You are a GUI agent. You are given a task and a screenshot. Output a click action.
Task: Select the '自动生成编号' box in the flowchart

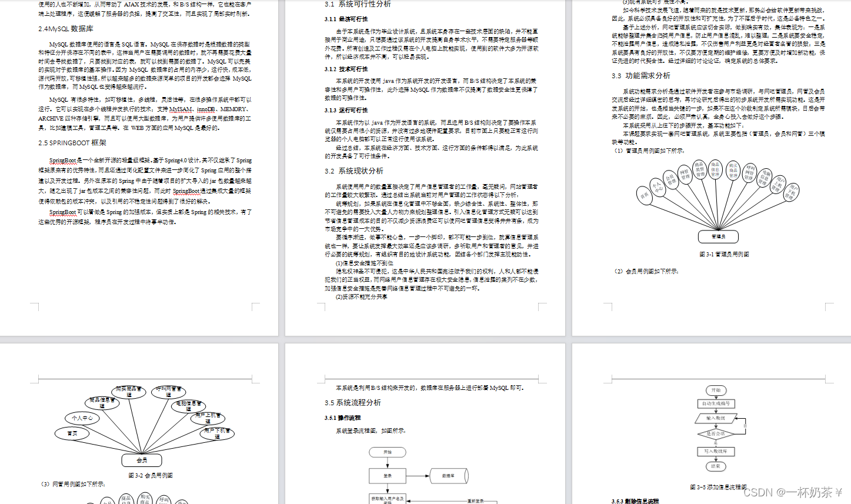point(716,403)
